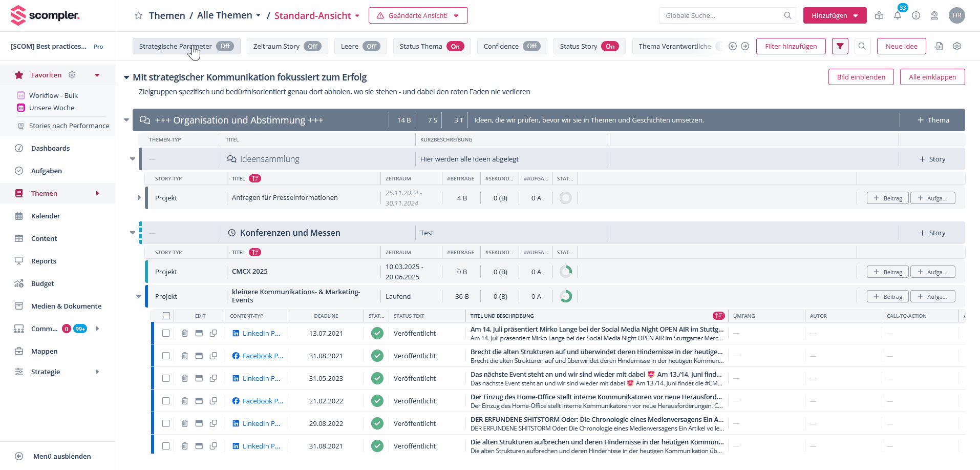Toggle the Status Thema filter off
Screen dimensions: 980x470
[455, 46]
